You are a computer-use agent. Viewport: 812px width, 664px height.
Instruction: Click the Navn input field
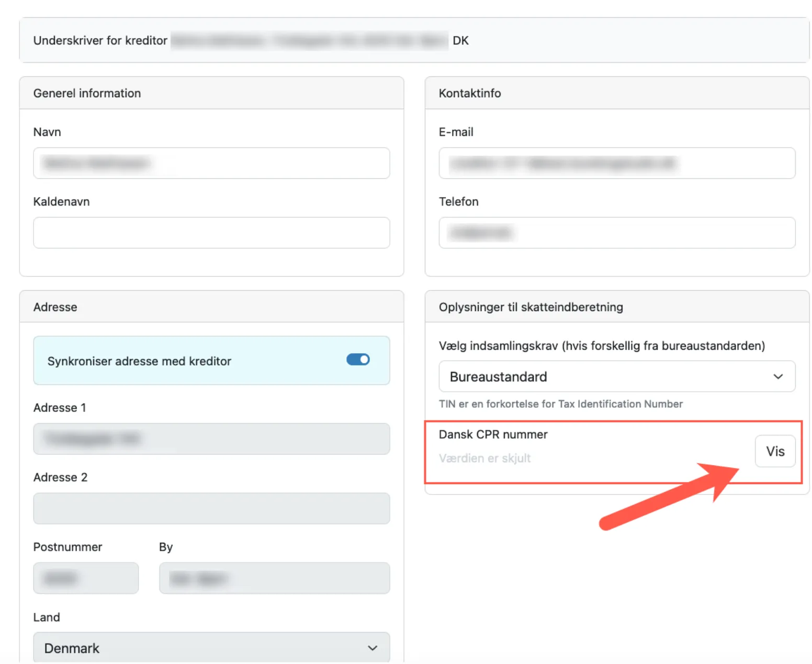point(211,163)
